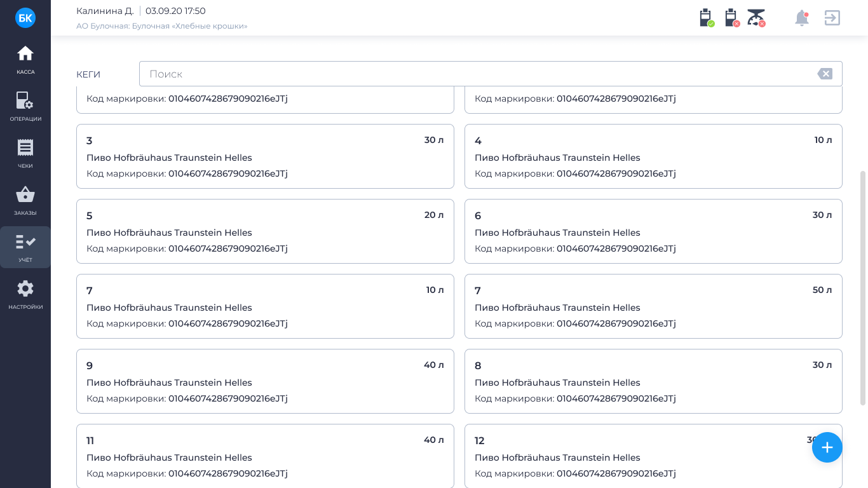868x488 pixels.
Task: Clear the search field with backspace icon
Action: [825, 74]
